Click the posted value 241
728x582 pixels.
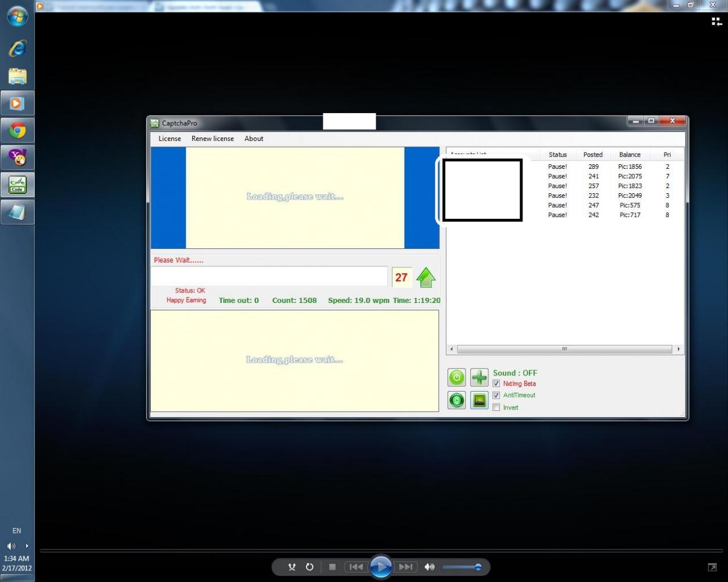(593, 176)
